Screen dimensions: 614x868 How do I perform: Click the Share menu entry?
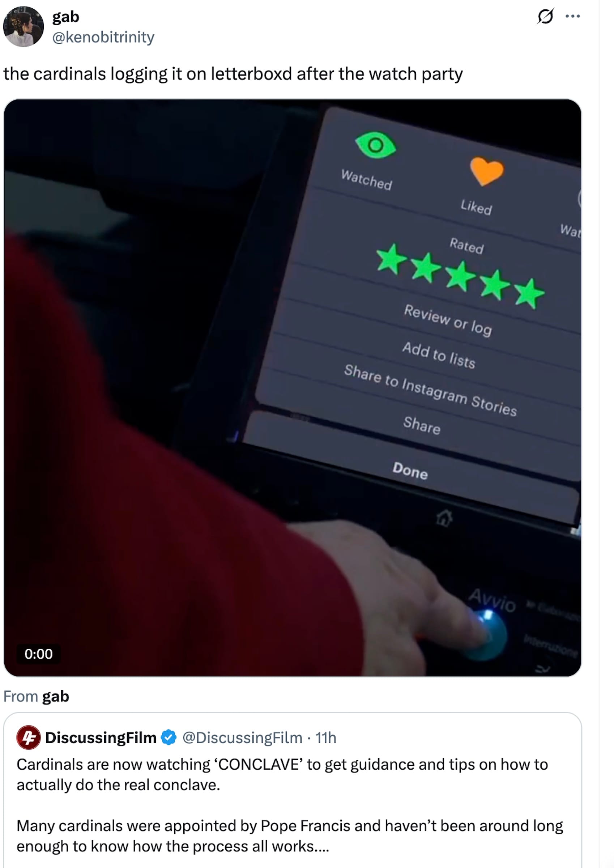tap(422, 425)
